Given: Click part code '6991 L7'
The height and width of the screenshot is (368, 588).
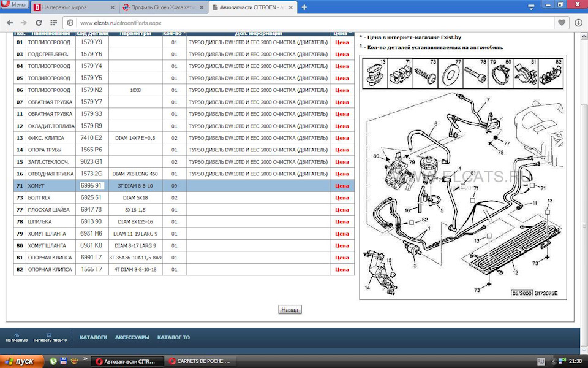Looking at the screenshot, I should point(91,258).
